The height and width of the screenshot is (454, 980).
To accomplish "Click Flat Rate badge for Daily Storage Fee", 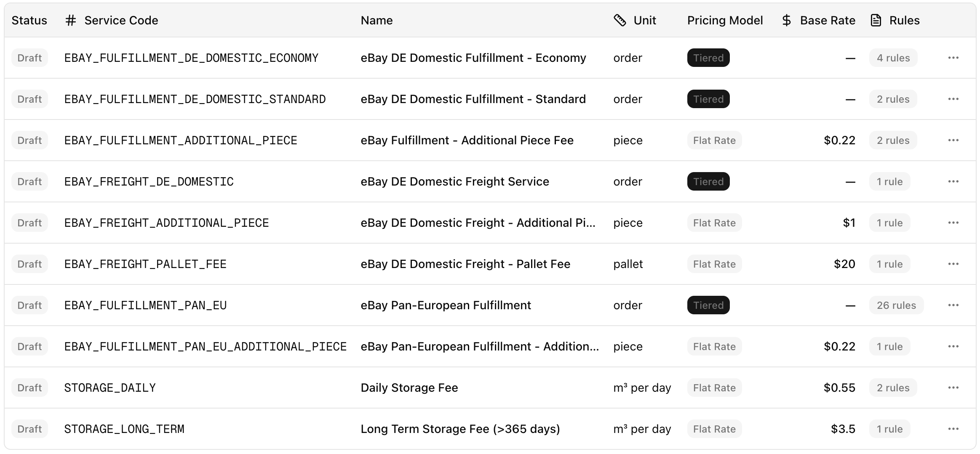I will pyautogui.click(x=714, y=388).
